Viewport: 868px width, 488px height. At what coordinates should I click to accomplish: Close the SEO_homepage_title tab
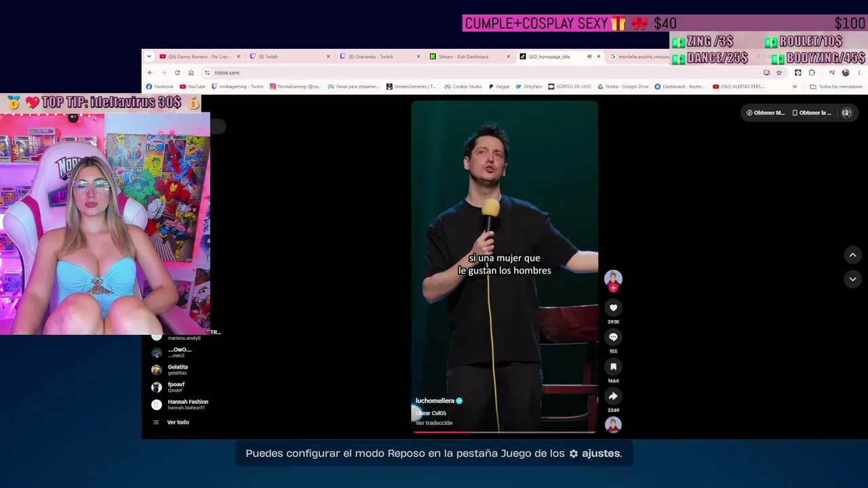point(598,56)
